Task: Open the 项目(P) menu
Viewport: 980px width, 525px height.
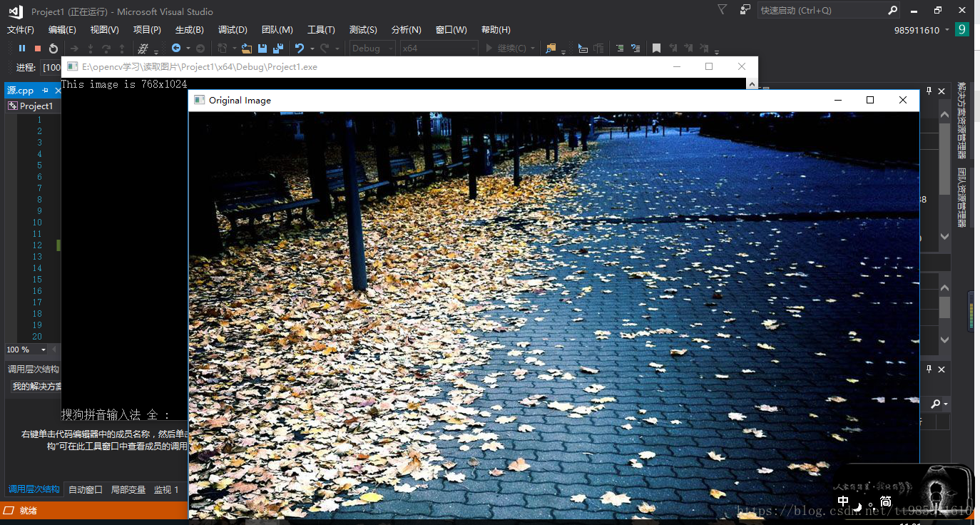Action: [x=147, y=30]
